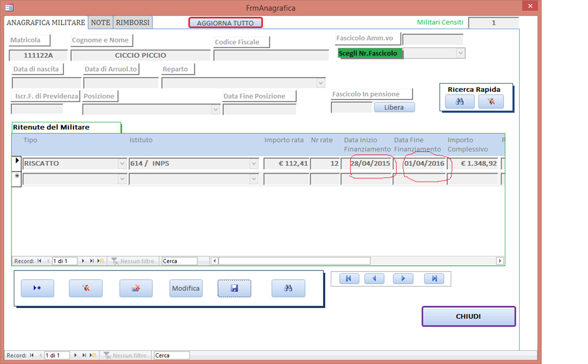The image size is (588, 364).
Task: Click the Matricola field showing 111122A
Action: coord(38,56)
